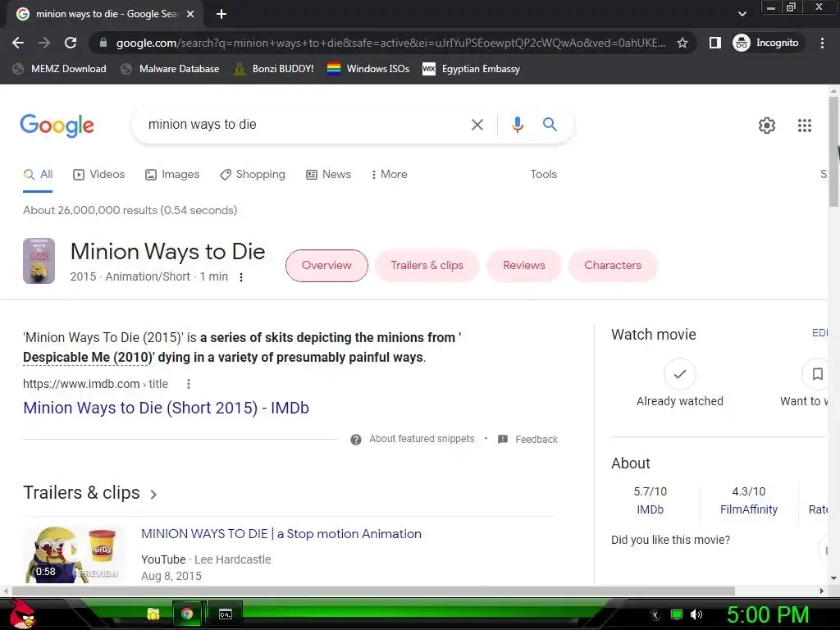Expand the More search filters
Viewport: 840px width, 630px height.
click(x=389, y=174)
